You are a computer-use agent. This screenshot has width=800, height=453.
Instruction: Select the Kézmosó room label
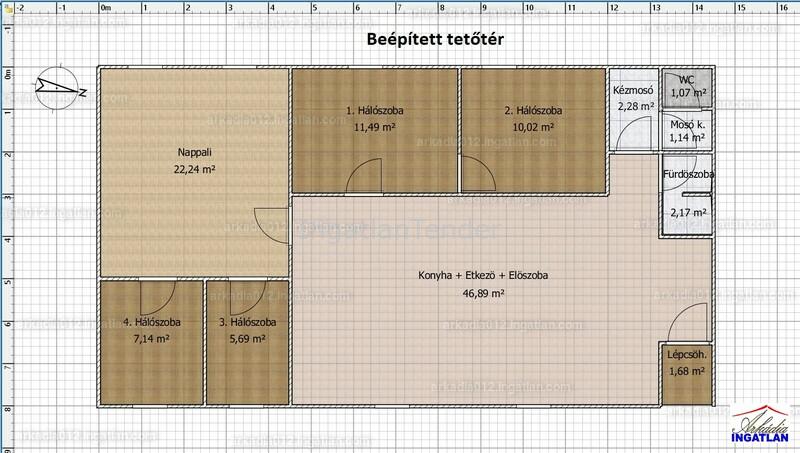coord(634,90)
